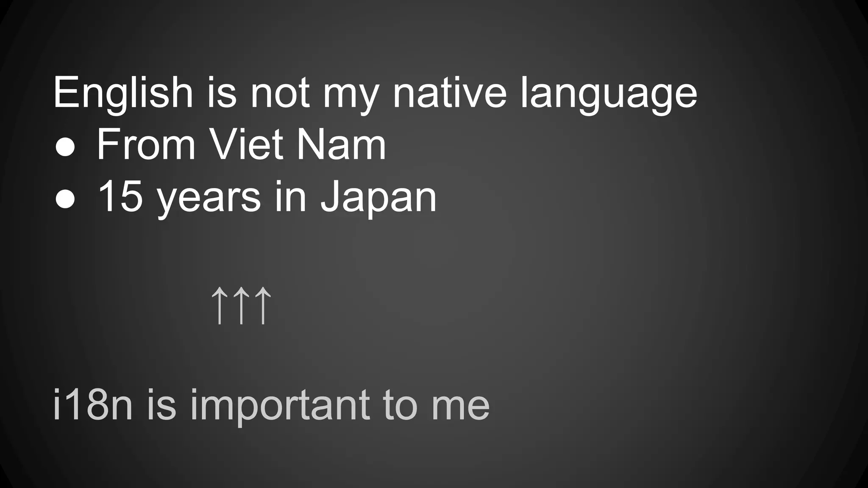Image resolution: width=868 pixels, height=488 pixels.
Task: Click the word years
Action: (209, 199)
